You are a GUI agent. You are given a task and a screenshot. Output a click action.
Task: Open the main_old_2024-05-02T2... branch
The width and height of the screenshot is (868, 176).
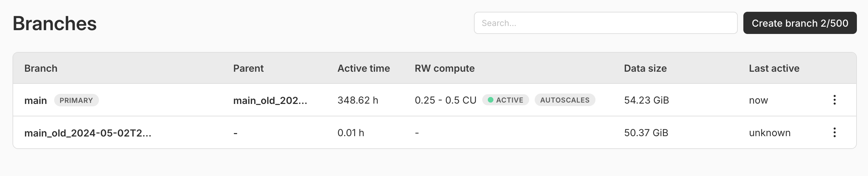(88, 133)
